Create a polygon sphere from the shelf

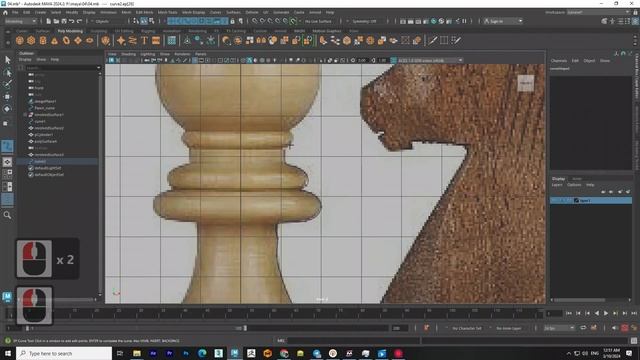click(x=20, y=40)
